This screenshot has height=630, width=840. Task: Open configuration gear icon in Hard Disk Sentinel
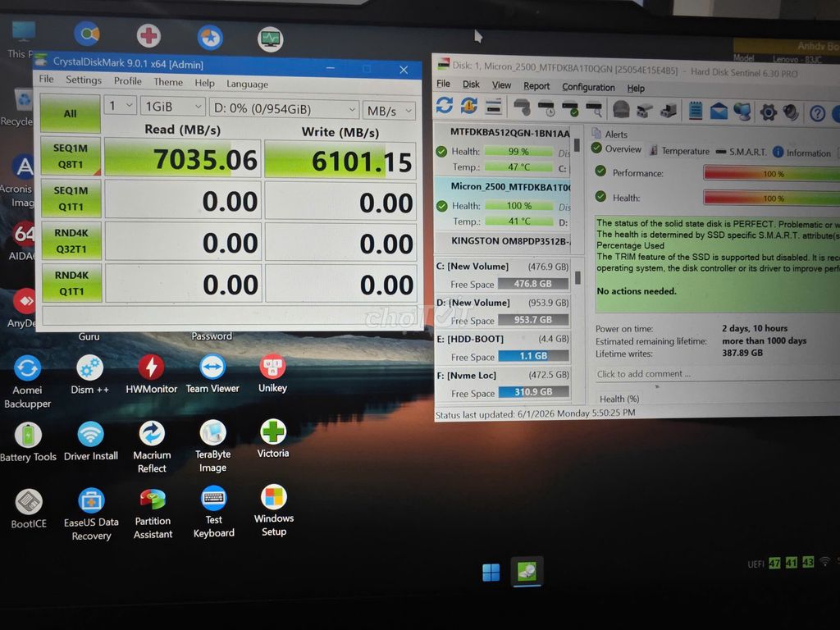point(768,112)
